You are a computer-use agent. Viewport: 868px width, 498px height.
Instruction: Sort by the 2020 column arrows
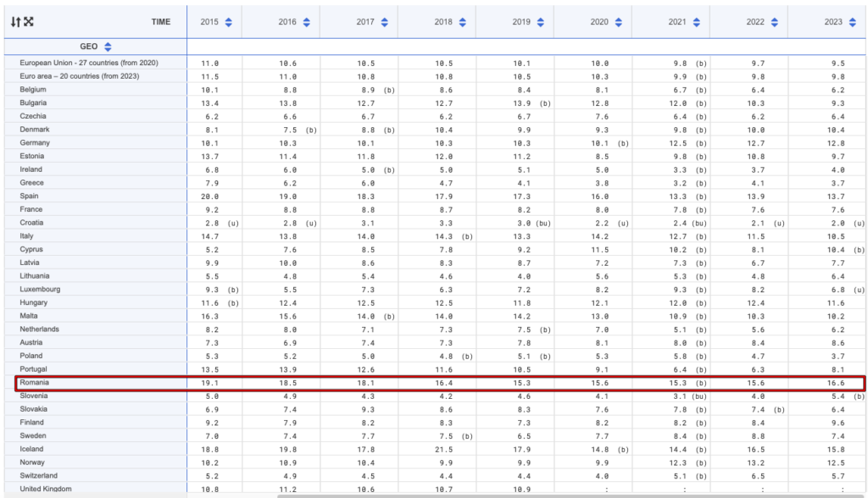pyautogui.click(x=618, y=22)
